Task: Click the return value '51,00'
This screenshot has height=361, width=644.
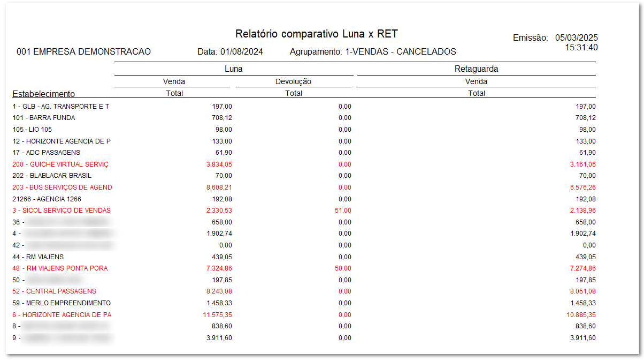Action: tap(343, 210)
